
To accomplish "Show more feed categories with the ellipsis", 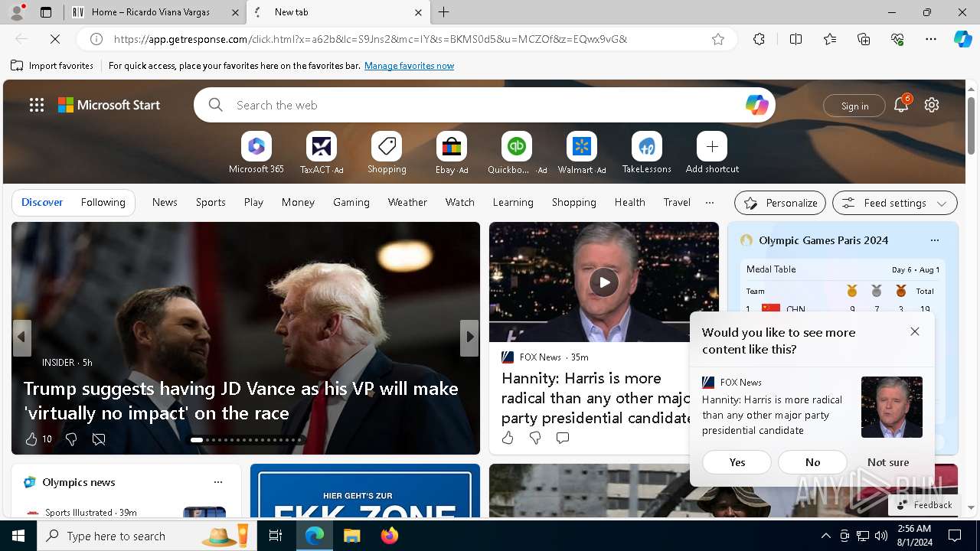I will pyautogui.click(x=710, y=203).
